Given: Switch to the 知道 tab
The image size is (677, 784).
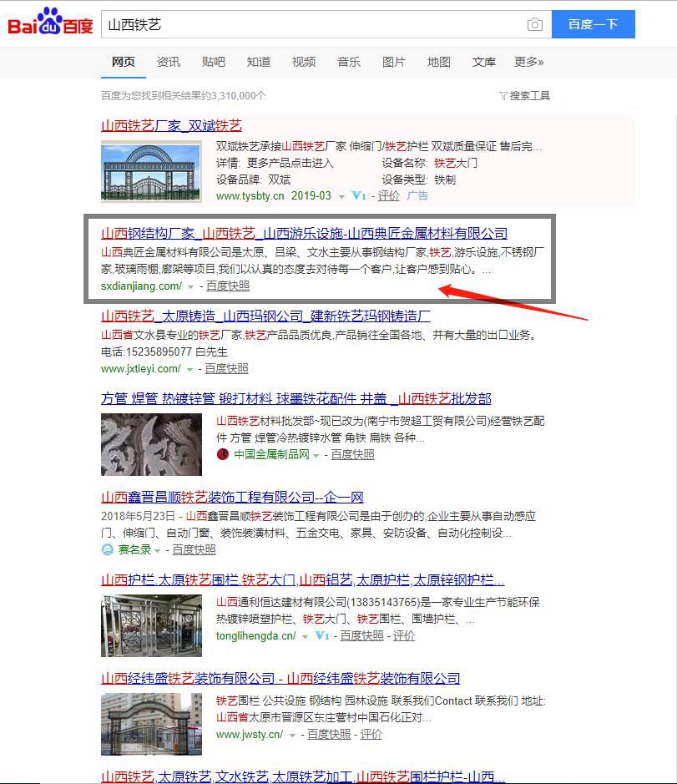Looking at the screenshot, I should click(259, 62).
